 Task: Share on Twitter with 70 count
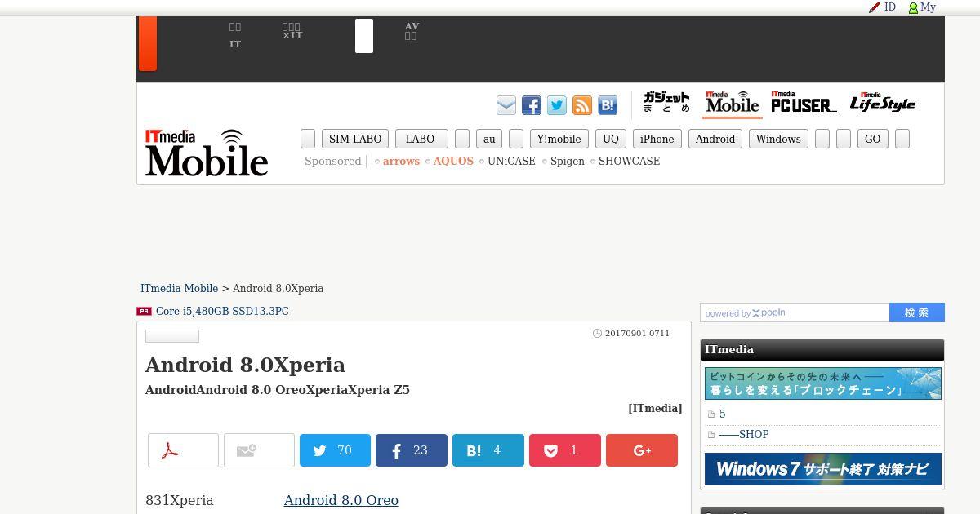pyautogui.click(x=335, y=450)
